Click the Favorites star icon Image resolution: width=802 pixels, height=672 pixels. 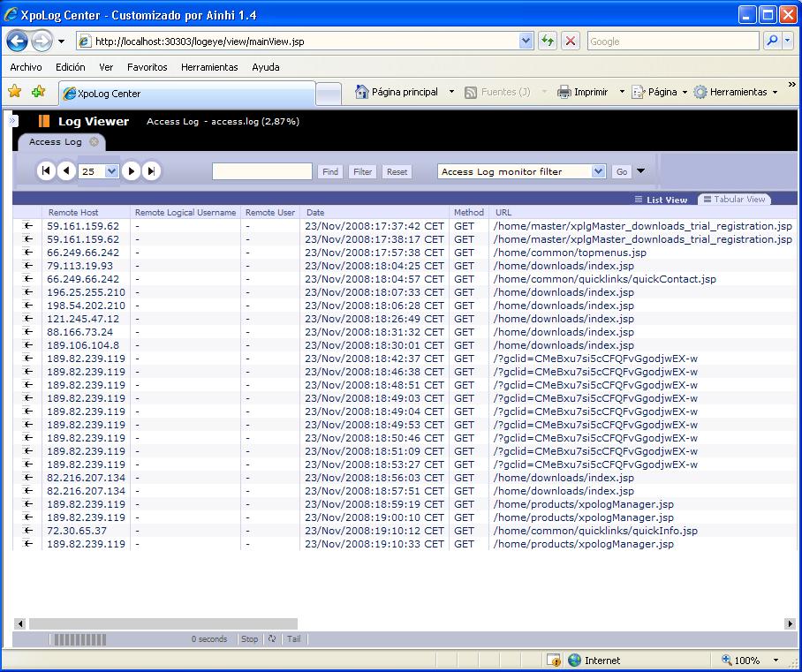(x=14, y=92)
